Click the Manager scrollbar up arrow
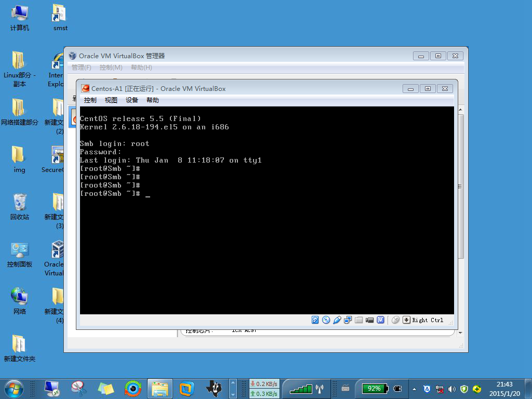 pos(460,110)
